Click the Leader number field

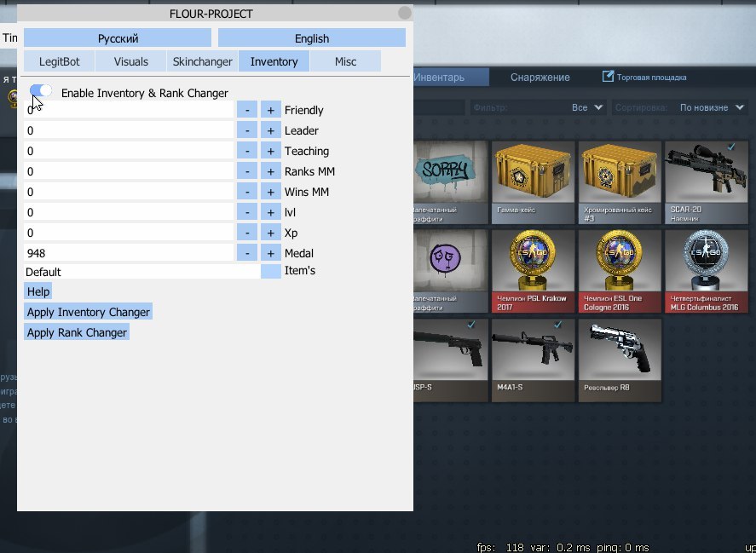coord(129,130)
